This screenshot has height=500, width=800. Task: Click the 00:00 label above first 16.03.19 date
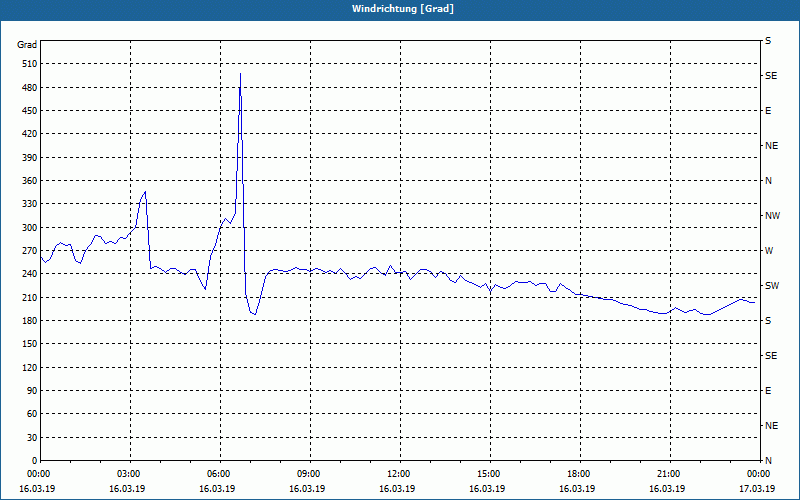pyautogui.click(x=38, y=474)
